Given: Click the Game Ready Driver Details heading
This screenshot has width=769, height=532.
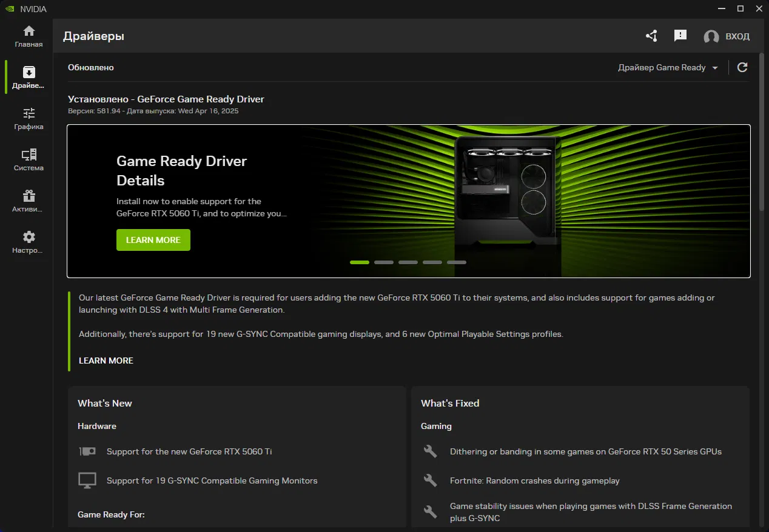Looking at the screenshot, I should (182, 171).
